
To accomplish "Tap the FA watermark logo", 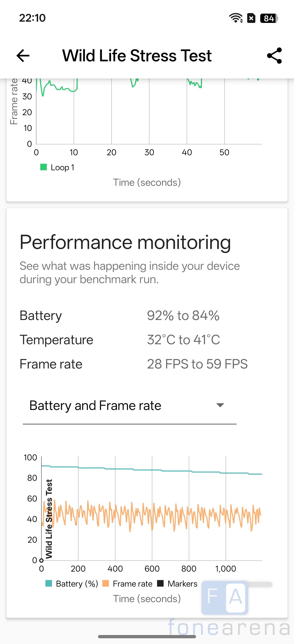I will 225,597.
